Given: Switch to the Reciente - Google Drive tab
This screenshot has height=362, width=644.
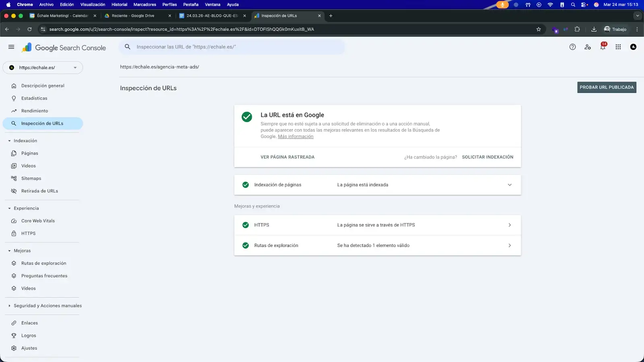Looking at the screenshot, I should [133, 16].
